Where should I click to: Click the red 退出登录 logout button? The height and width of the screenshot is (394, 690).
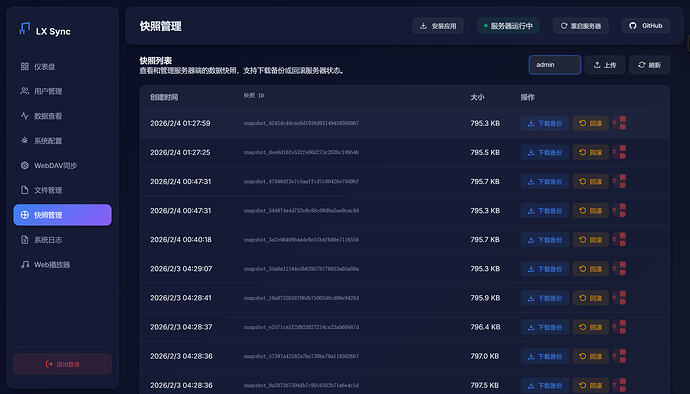point(62,364)
